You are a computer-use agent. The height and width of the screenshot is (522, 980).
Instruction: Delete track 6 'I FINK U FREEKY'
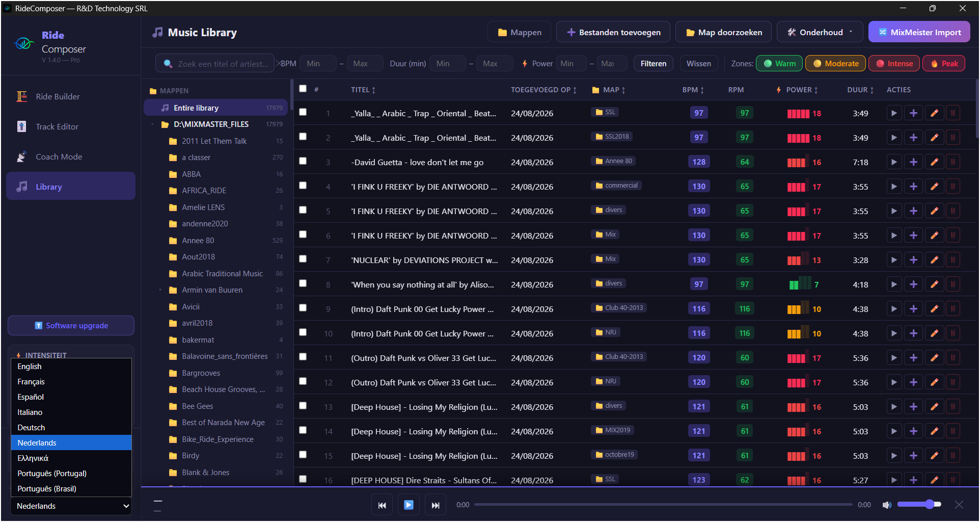[x=952, y=236]
